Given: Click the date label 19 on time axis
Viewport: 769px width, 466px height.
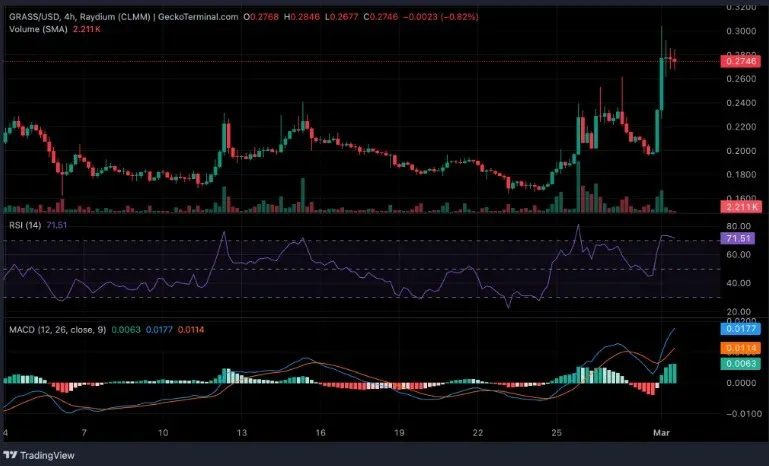Looking at the screenshot, I should pos(399,433).
